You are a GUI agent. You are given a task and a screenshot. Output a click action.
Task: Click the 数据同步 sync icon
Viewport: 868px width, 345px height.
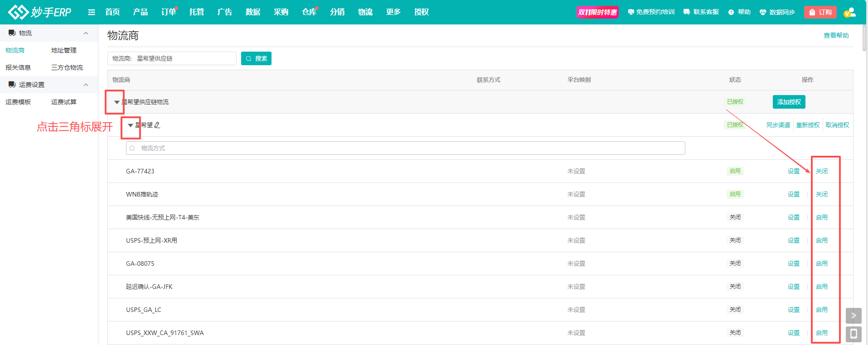coord(763,12)
